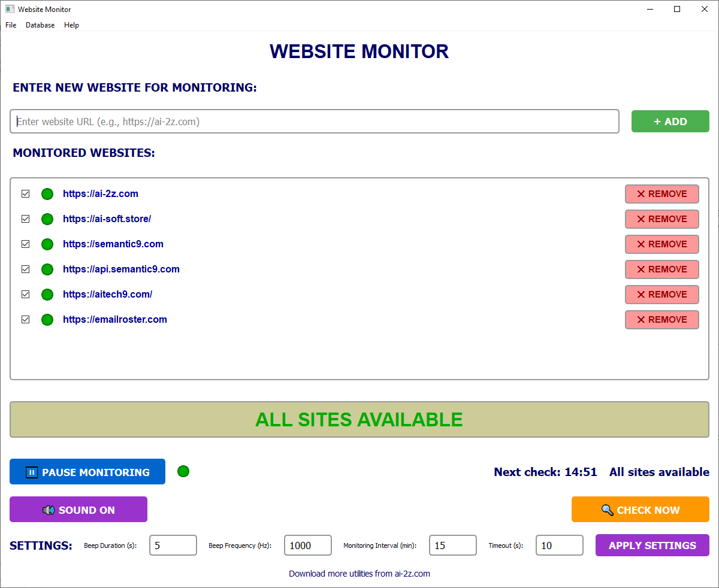Pause monitoring with the blue button
The width and height of the screenshot is (719, 588).
(x=87, y=472)
